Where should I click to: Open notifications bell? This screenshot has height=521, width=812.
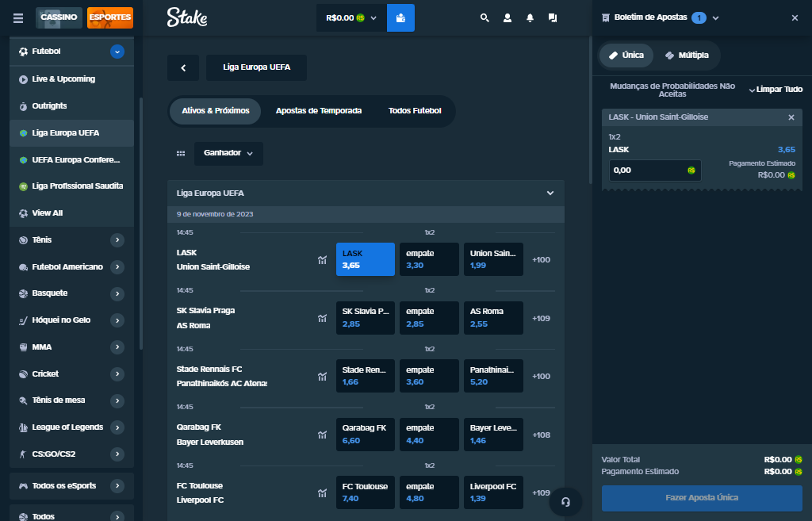[530, 17]
